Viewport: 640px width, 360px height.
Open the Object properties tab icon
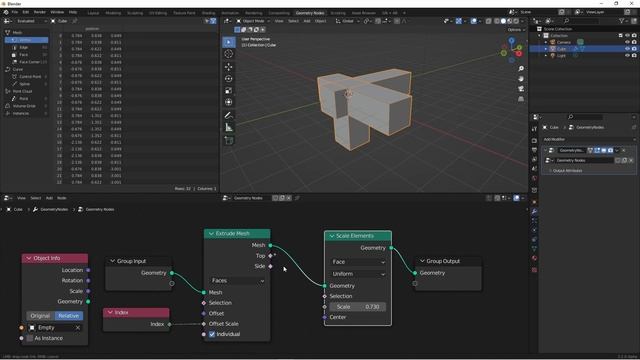point(534,202)
